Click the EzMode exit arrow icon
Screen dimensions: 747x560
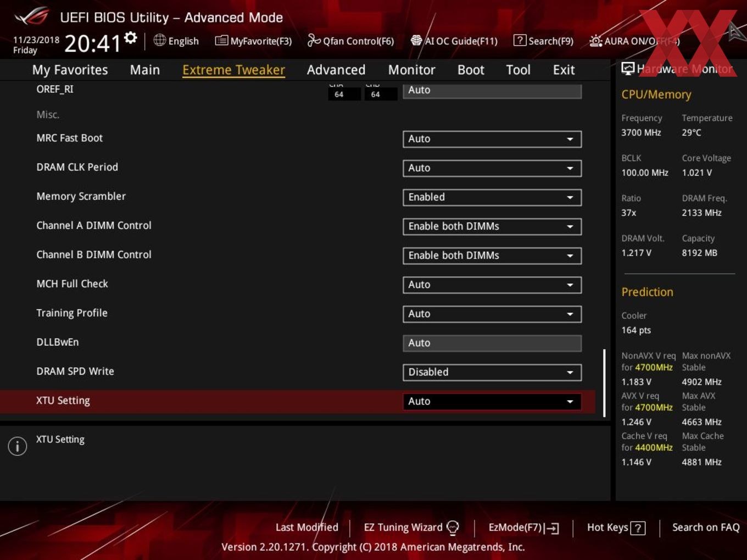click(552, 528)
